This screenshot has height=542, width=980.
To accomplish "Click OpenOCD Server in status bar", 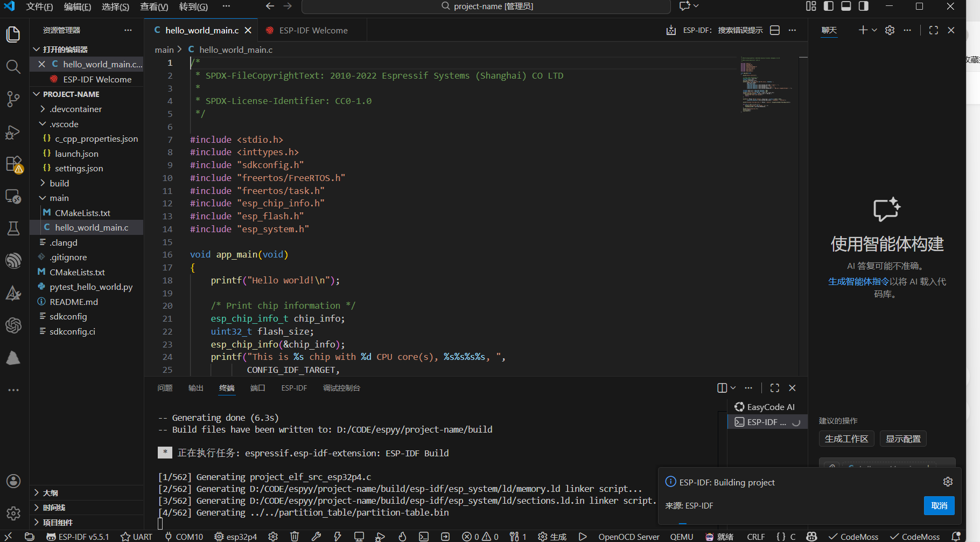I will (629, 537).
